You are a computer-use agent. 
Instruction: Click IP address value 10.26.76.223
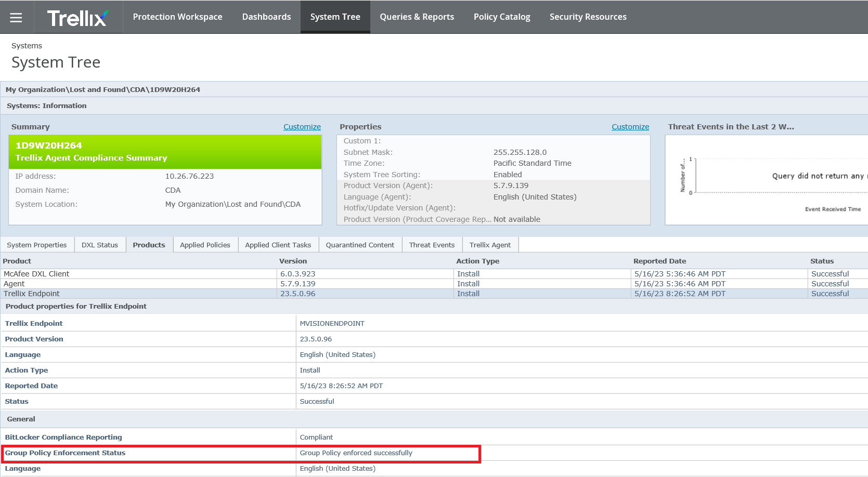coord(189,176)
